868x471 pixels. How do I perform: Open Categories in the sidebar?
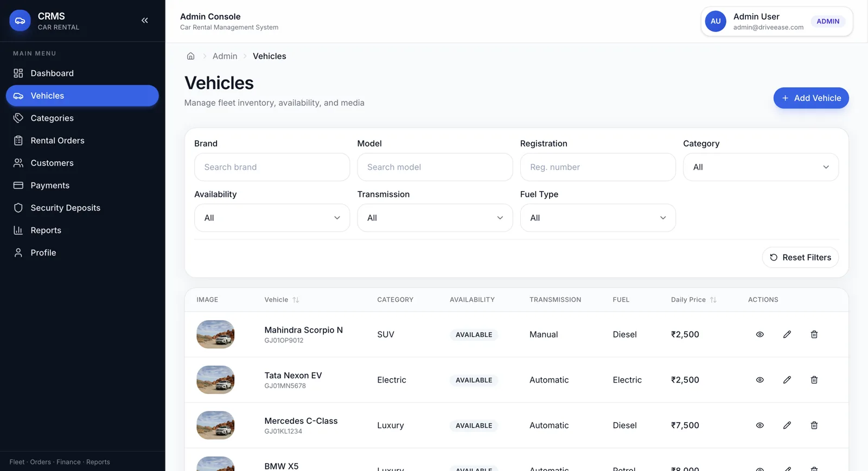pyautogui.click(x=82, y=118)
